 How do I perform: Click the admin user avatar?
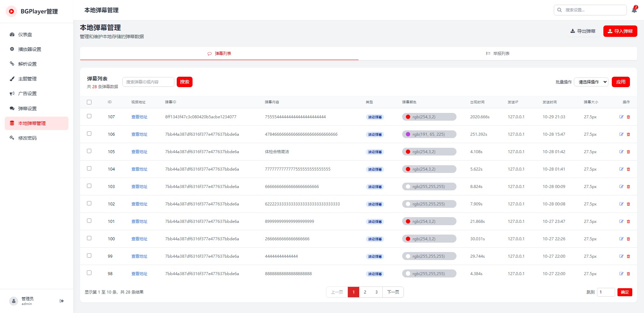(13, 301)
